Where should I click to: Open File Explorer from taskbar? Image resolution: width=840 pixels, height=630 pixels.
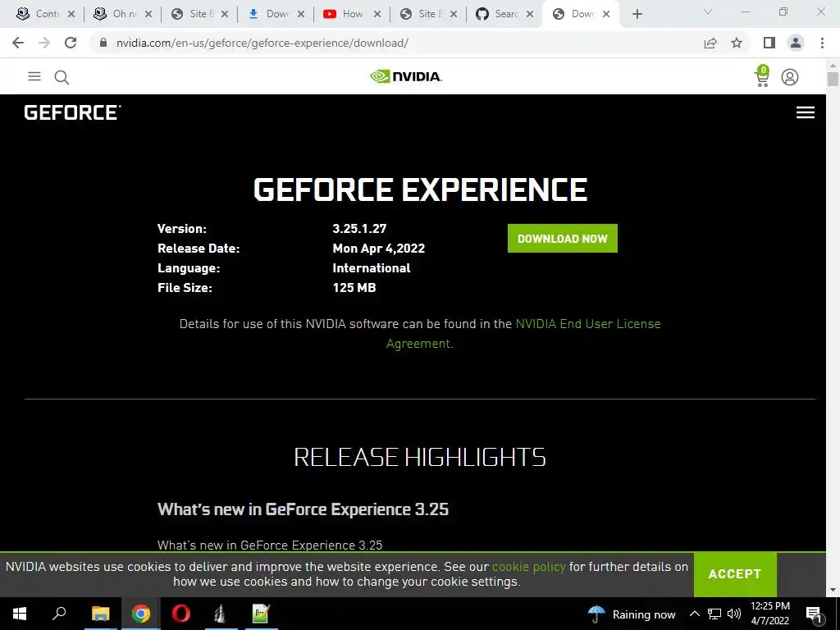click(x=100, y=614)
